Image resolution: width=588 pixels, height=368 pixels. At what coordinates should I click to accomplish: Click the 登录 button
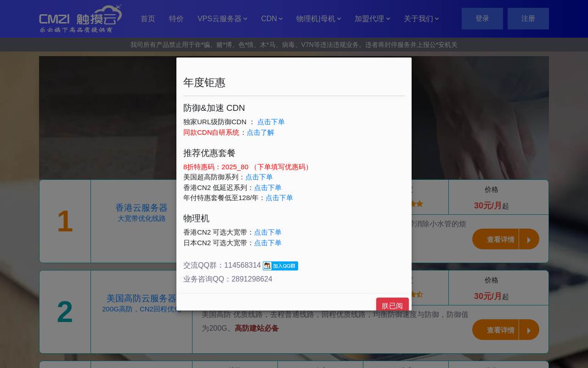click(482, 18)
